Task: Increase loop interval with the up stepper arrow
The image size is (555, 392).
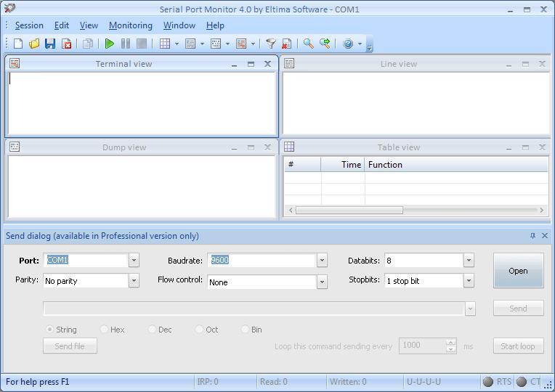Action: click(x=450, y=342)
